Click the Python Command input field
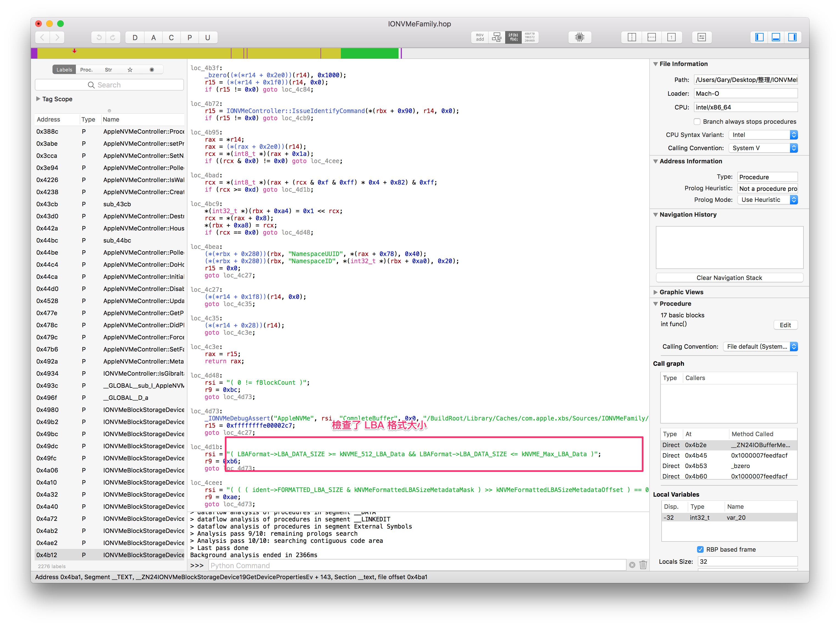840x627 pixels. [417, 565]
